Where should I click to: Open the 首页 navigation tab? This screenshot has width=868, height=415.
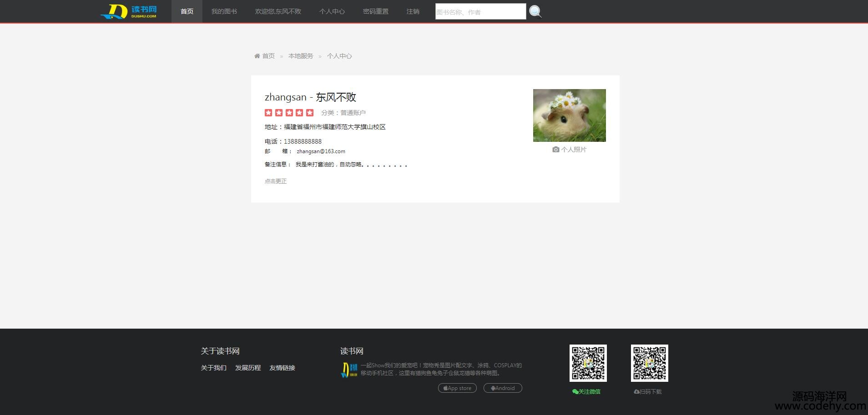pos(187,11)
